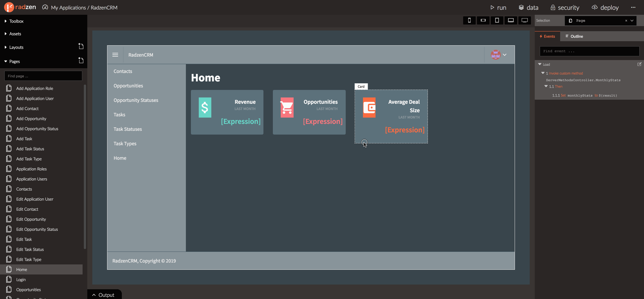Deploy the application

pos(605,8)
